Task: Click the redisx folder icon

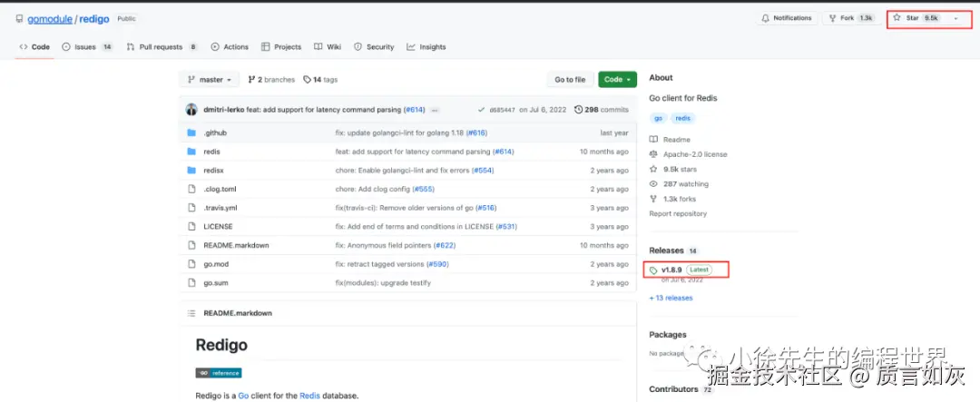Action: tap(191, 170)
